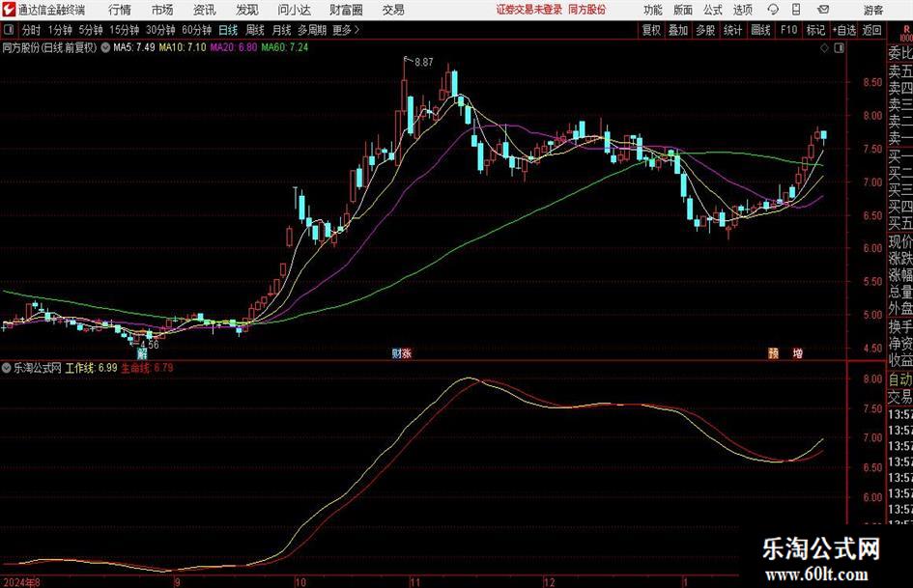
Task: Click the R 1000 badge at top right
Action: pos(906,33)
